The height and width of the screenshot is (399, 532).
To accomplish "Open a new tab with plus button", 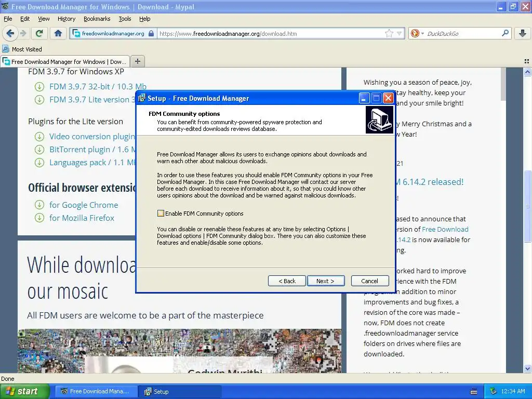I will 137,61.
